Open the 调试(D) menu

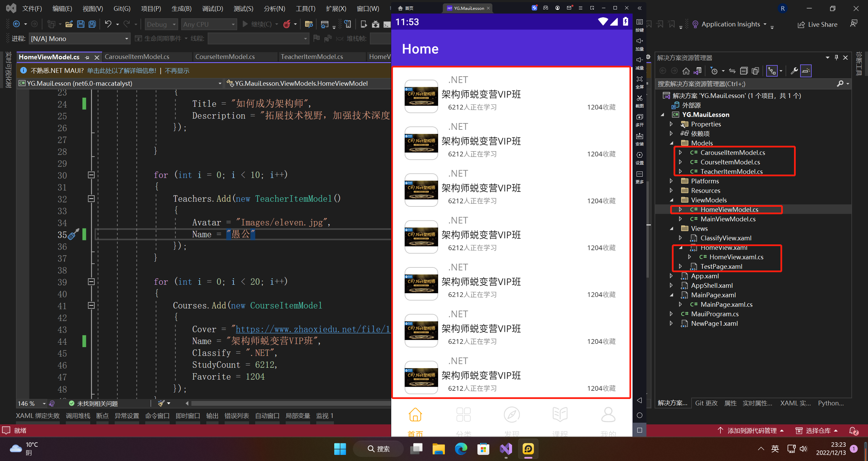[x=212, y=8]
